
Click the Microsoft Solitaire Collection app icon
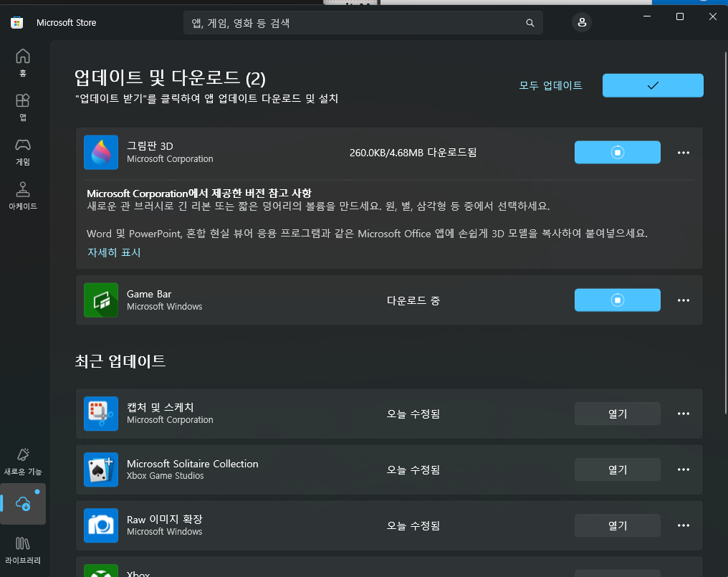pos(101,469)
